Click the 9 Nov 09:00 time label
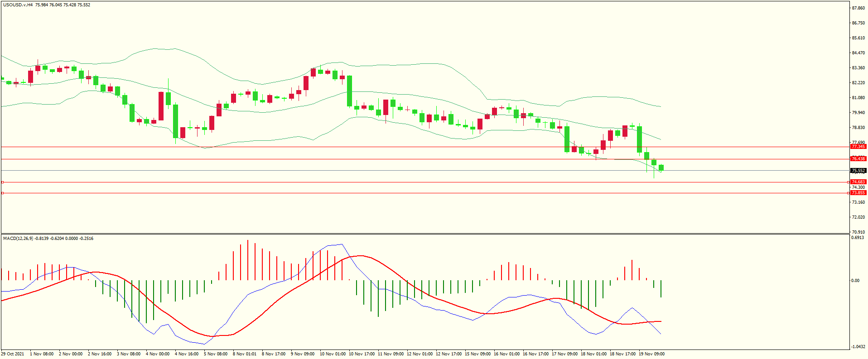 [303, 354]
